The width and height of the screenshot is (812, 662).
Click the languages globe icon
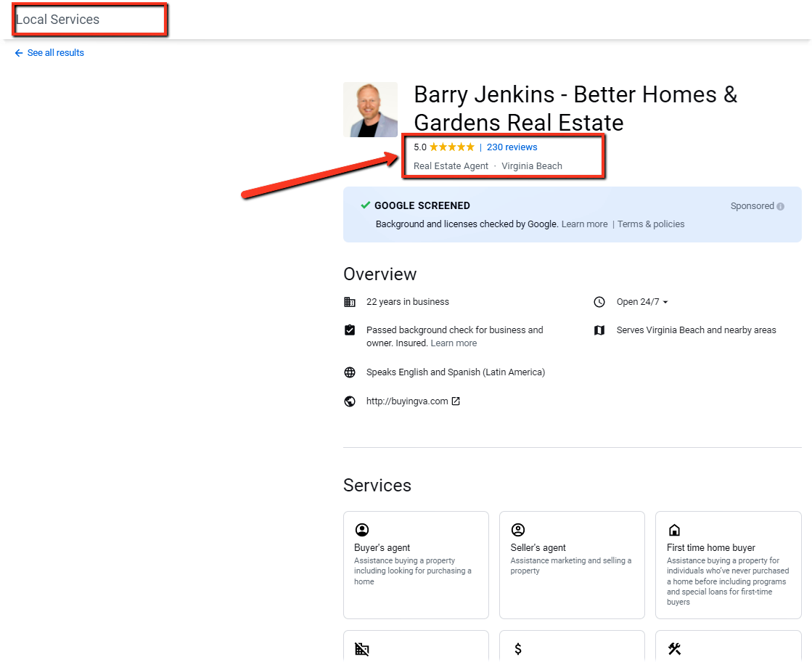tap(350, 372)
